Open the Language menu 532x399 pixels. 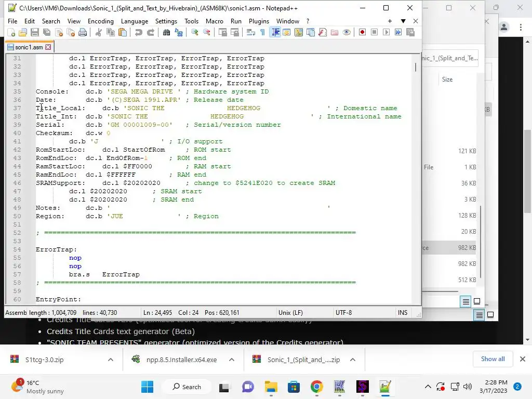pyautogui.click(x=135, y=21)
